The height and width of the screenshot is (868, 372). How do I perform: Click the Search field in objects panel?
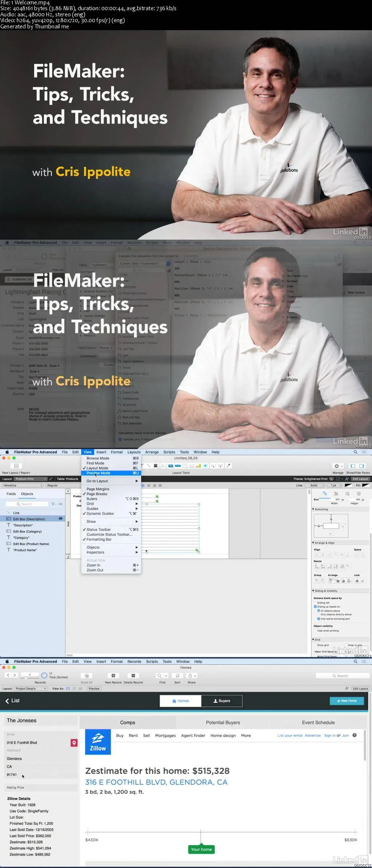tap(27, 504)
